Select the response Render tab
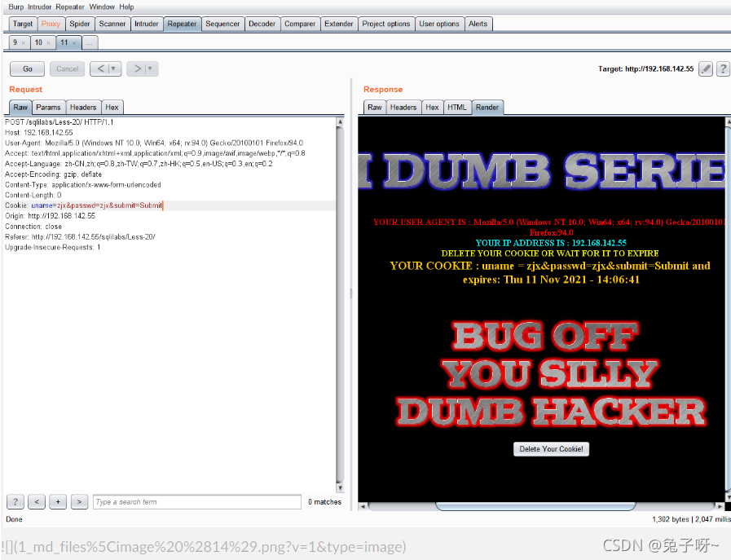This screenshot has height=560, width=731. [x=487, y=108]
